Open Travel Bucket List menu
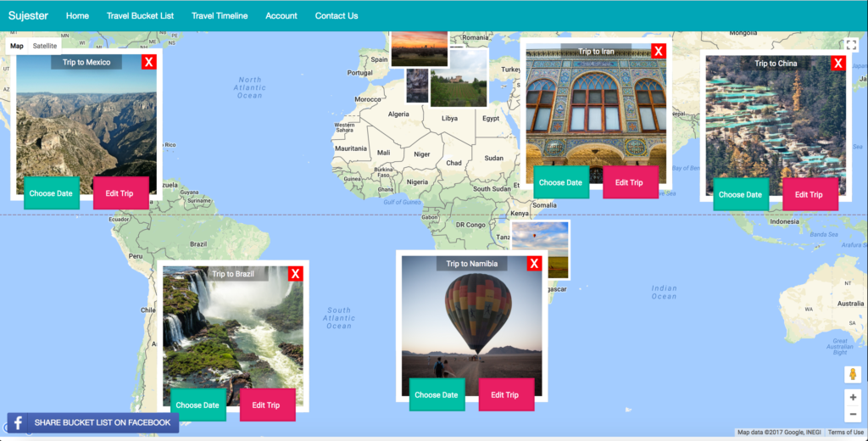This screenshot has height=441, width=868. [140, 15]
